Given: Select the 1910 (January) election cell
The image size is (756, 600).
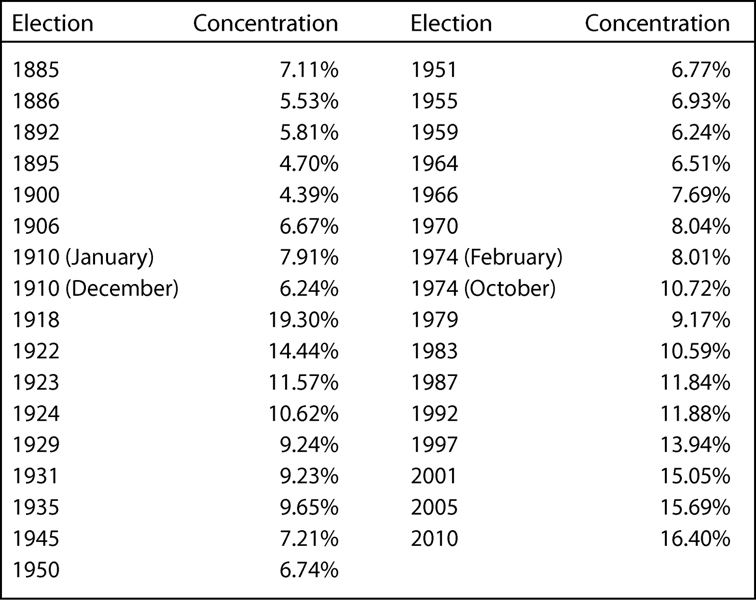Looking at the screenshot, I should (85, 258).
